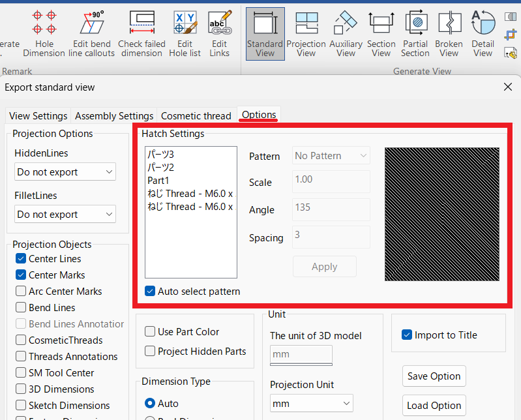Switch to the Cosmetic thread tab
Viewport: 521px width, 420px height.
pos(196,116)
